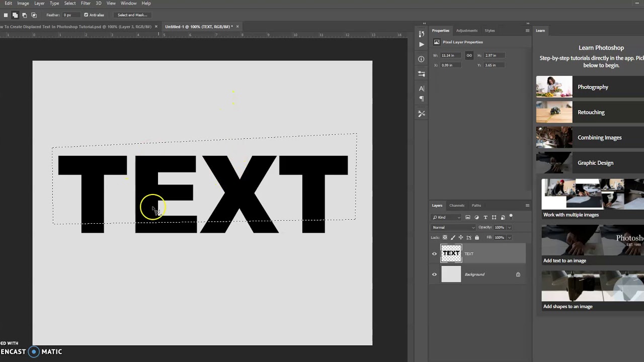This screenshot has height=362, width=644.
Task: Toggle the Anti-alias checkbox
Action: [86, 15]
